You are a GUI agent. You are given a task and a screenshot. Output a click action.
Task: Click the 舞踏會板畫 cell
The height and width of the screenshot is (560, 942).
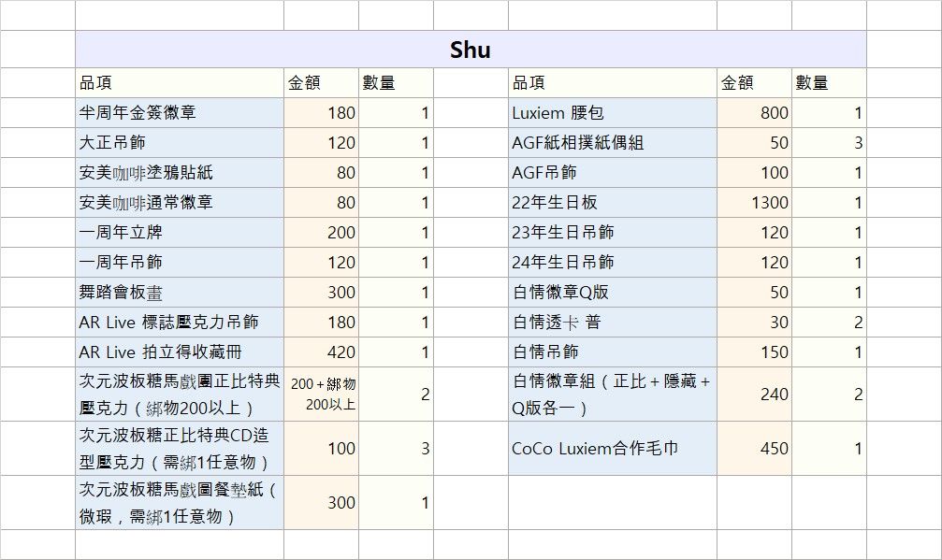180,293
